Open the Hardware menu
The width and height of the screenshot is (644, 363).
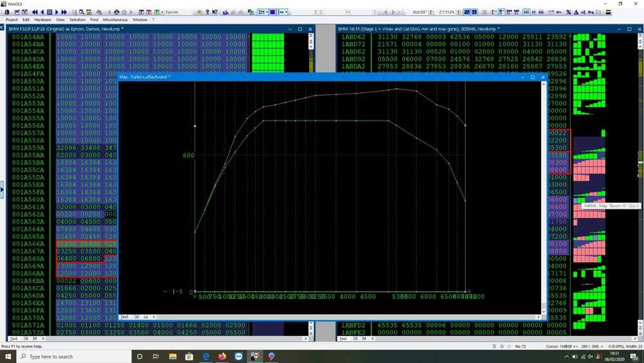pyautogui.click(x=43, y=20)
